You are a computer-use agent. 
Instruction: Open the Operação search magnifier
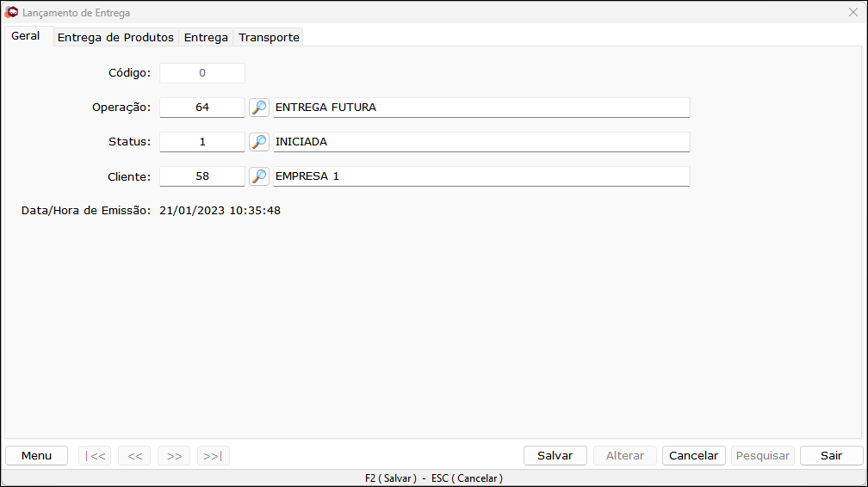pyautogui.click(x=259, y=108)
